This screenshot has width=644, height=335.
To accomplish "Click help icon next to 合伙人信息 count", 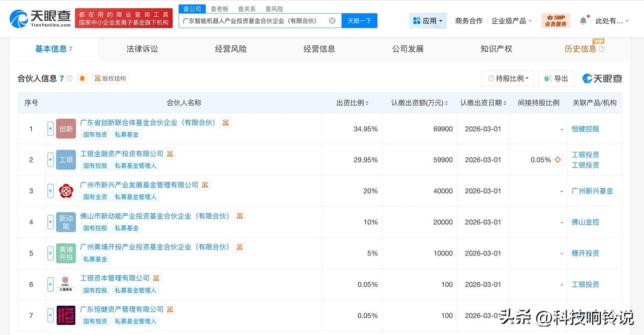I will point(69,78).
